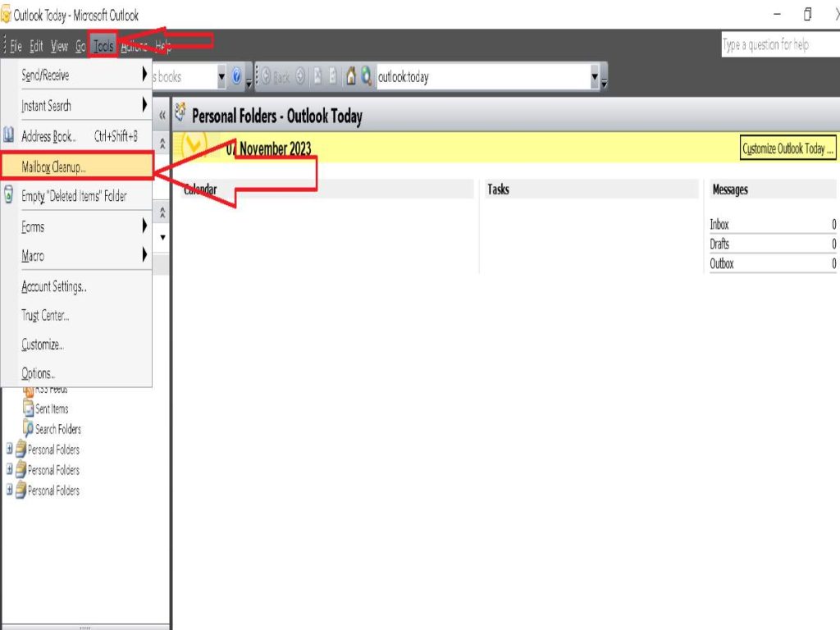Click the Stop page icon in the Web toolbar

[317, 76]
